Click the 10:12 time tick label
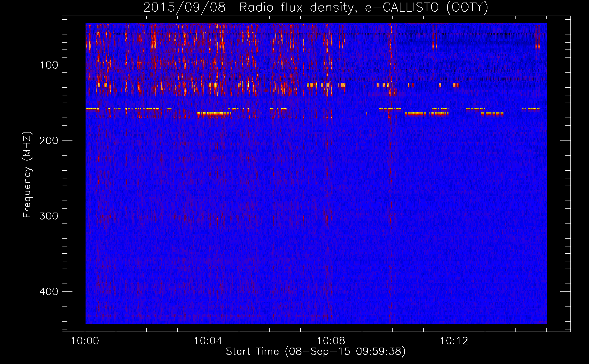 (x=454, y=341)
